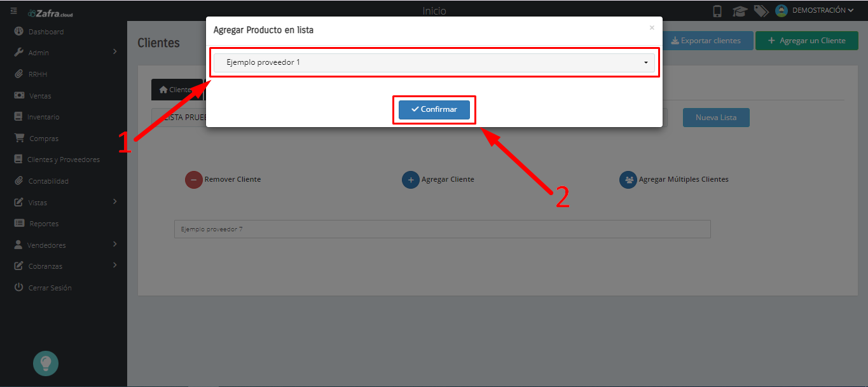Close the Agregar Producto en lista dialog
The width and height of the screenshot is (868, 387).
(652, 28)
